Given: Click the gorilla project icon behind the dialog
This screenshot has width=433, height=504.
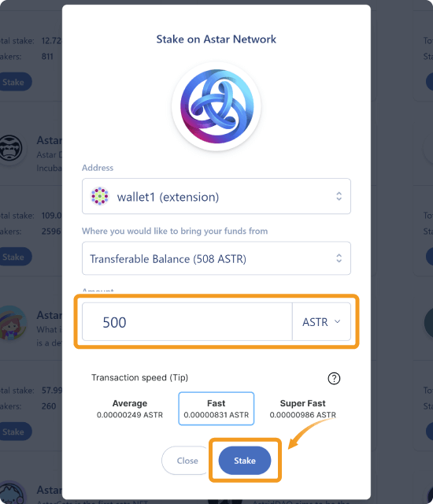Looking at the screenshot, I should [10, 148].
